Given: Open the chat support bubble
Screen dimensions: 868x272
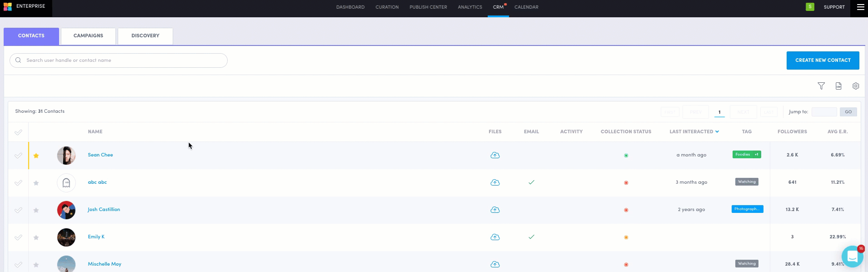Looking at the screenshot, I should click(852, 257).
